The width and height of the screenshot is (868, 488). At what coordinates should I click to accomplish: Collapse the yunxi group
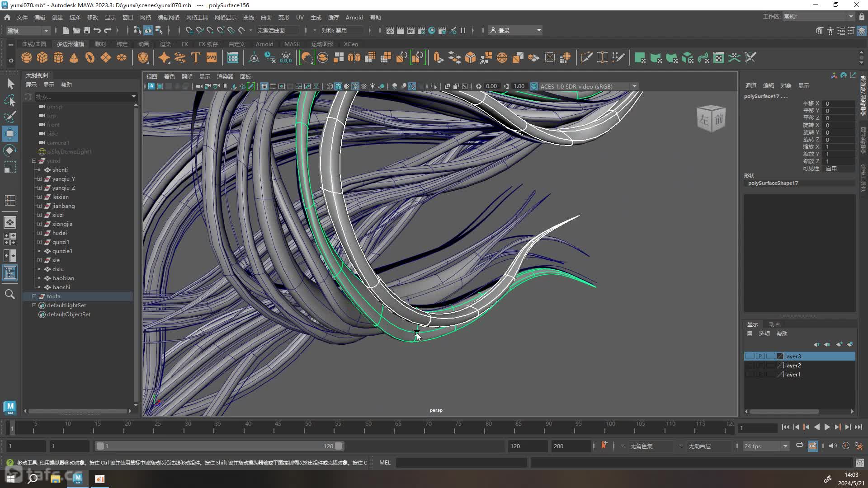click(x=34, y=160)
